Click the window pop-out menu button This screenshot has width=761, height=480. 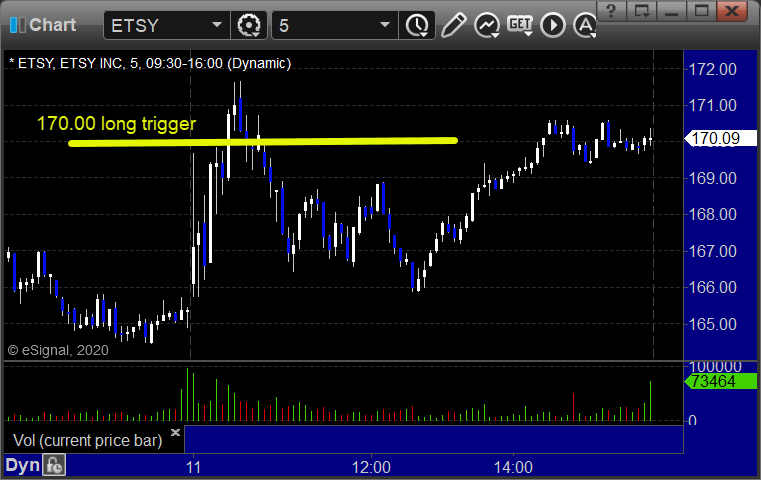pyautogui.click(x=642, y=10)
